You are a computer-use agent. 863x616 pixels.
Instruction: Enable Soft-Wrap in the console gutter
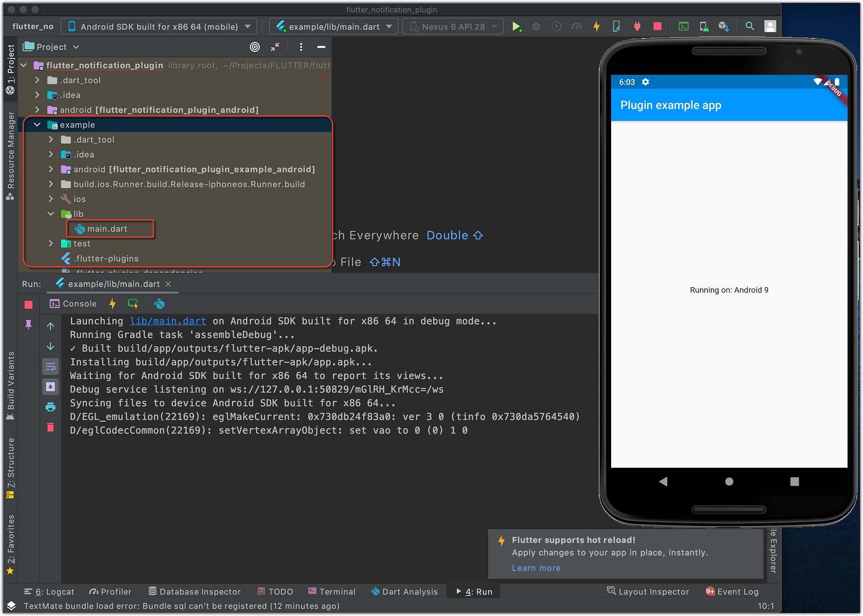tap(50, 366)
